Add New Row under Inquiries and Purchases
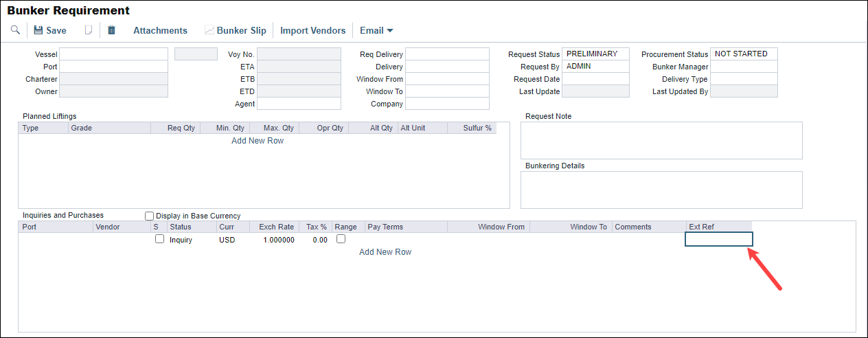Image resolution: width=868 pixels, height=338 pixels. [385, 252]
